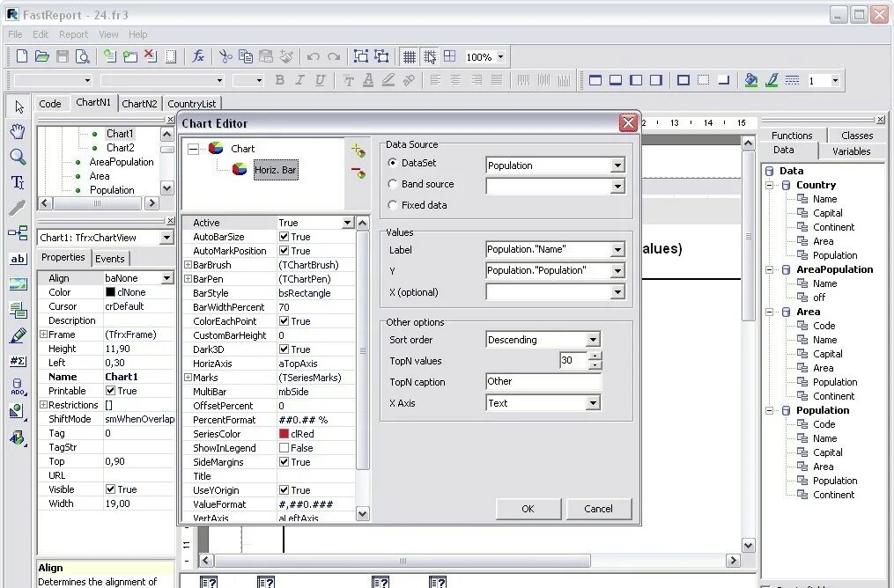
Task: Toggle the Printable property checkbox
Action: click(x=111, y=391)
